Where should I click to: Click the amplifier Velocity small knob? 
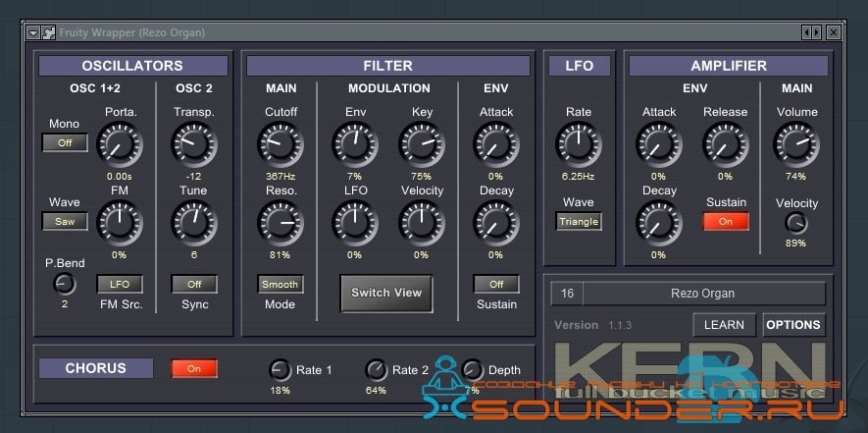point(796,223)
